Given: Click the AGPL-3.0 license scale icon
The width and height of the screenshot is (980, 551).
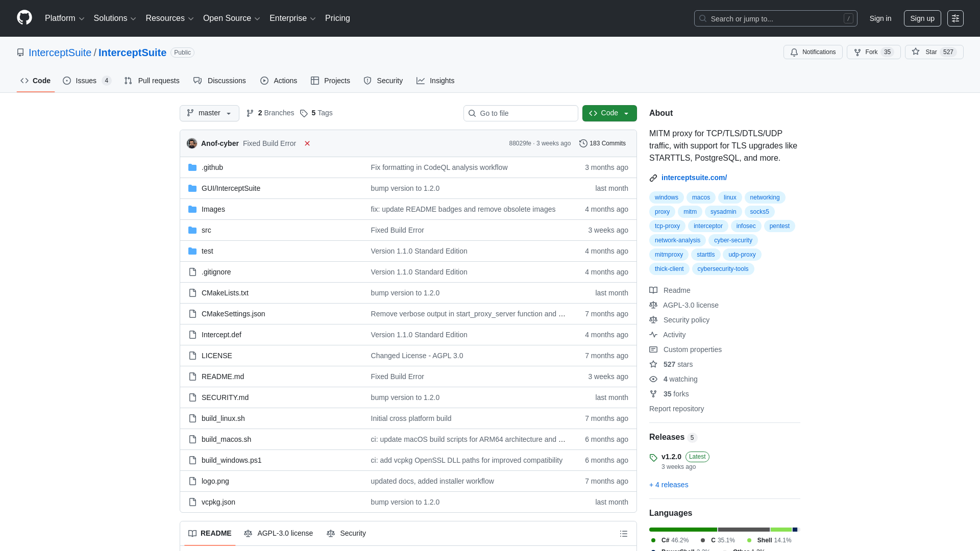Looking at the screenshot, I should (x=654, y=305).
